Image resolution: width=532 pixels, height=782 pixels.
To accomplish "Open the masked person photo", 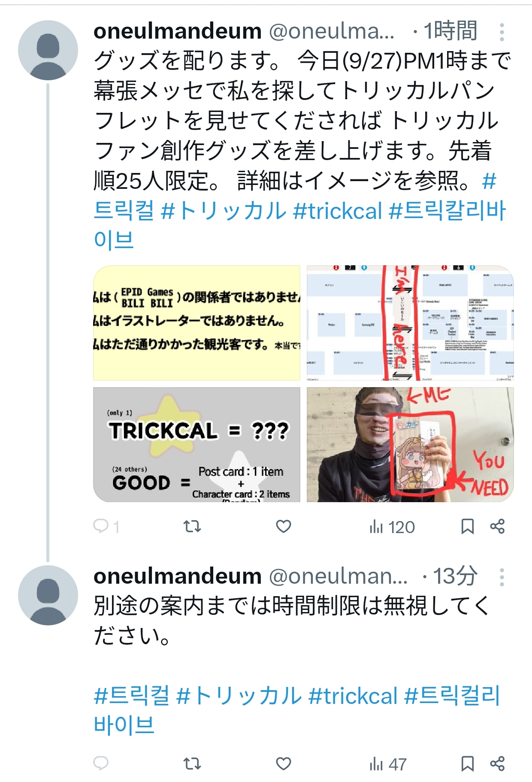I will point(410,445).
